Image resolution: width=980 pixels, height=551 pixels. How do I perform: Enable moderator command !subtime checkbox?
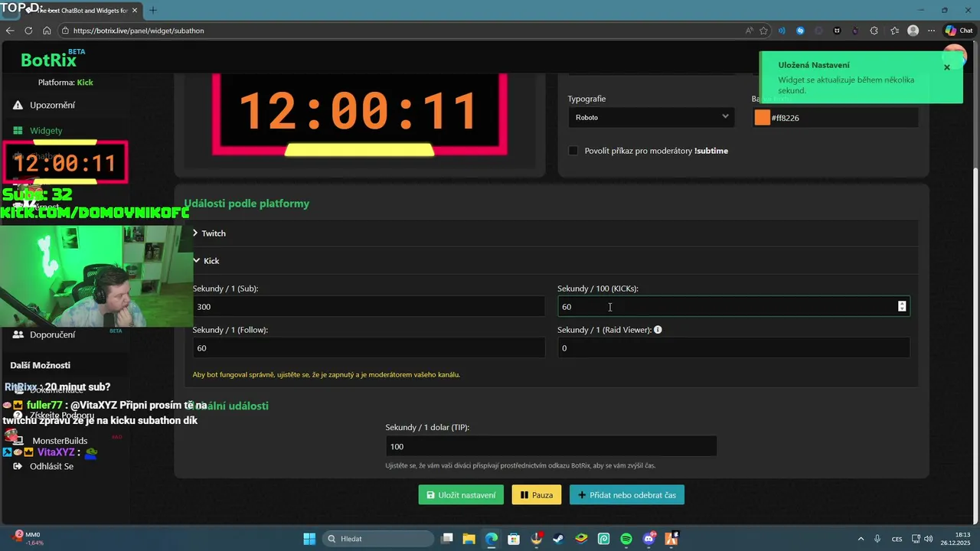[573, 151]
